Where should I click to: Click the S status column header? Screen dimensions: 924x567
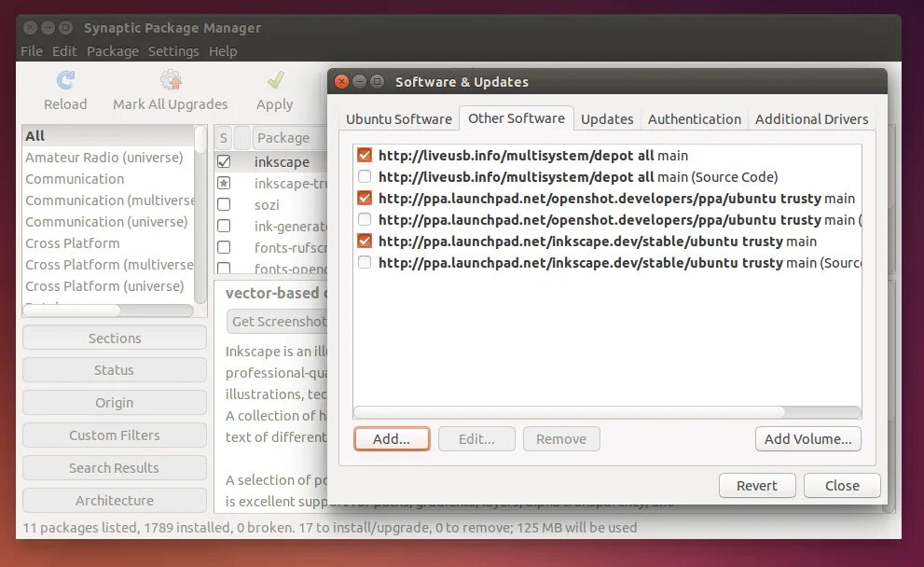coord(224,137)
